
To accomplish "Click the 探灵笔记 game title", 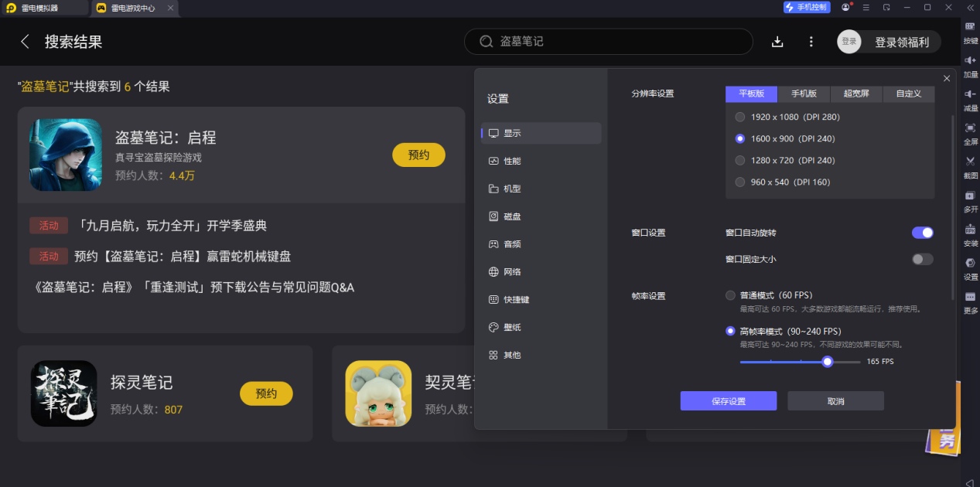I will point(142,383).
